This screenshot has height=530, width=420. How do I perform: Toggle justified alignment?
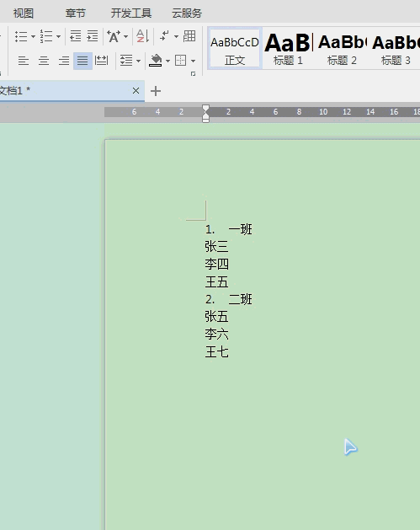point(82,61)
